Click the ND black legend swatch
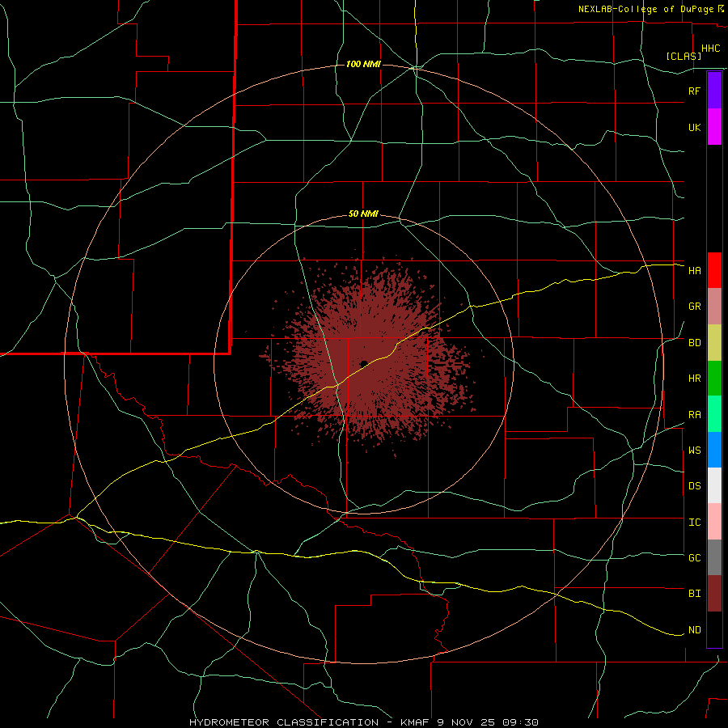Image resolution: width=728 pixels, height=728 pixels. [x=714, y=629]
